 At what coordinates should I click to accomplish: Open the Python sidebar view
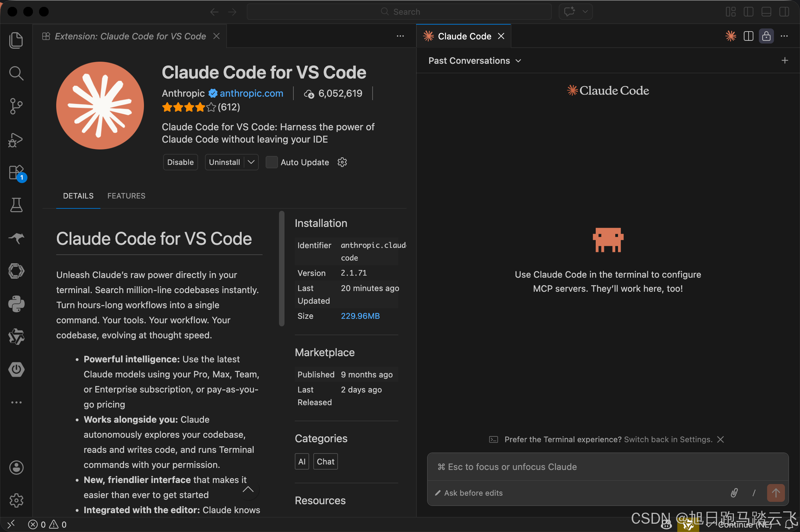[x=16, y=304]
